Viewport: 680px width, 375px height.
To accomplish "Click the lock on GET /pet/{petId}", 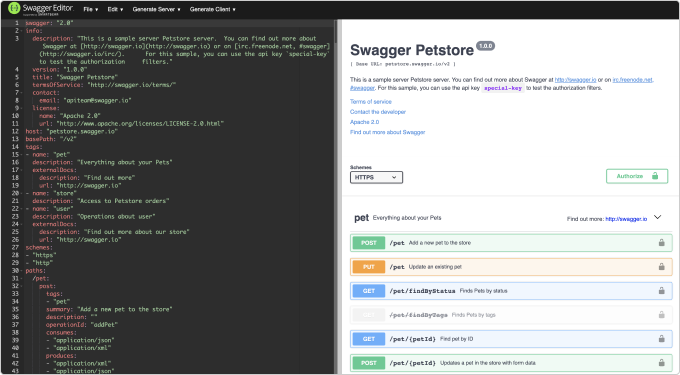I will (x=661, y=339).
